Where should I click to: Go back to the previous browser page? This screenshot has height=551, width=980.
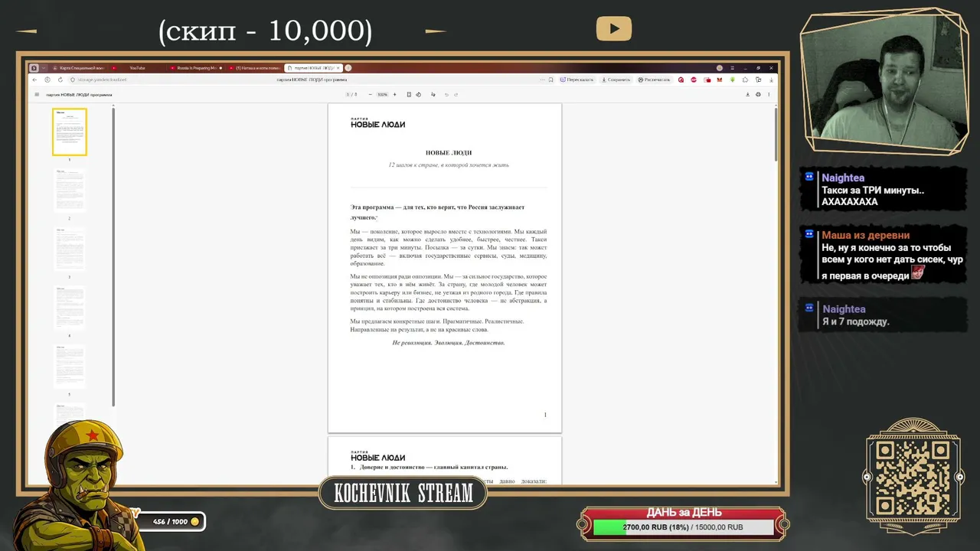click(34, 80)
